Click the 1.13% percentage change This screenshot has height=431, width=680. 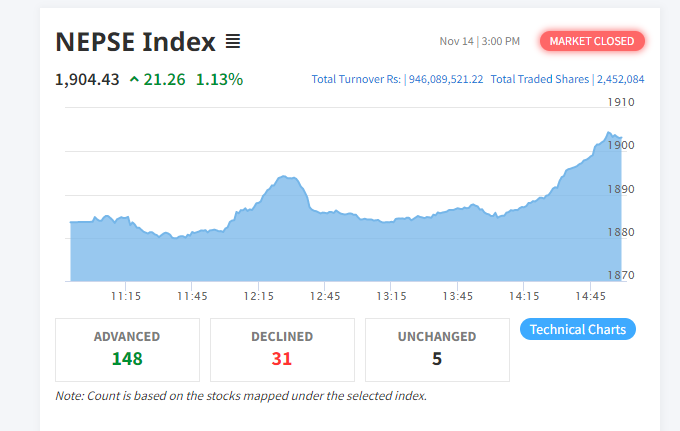(219, 79)
